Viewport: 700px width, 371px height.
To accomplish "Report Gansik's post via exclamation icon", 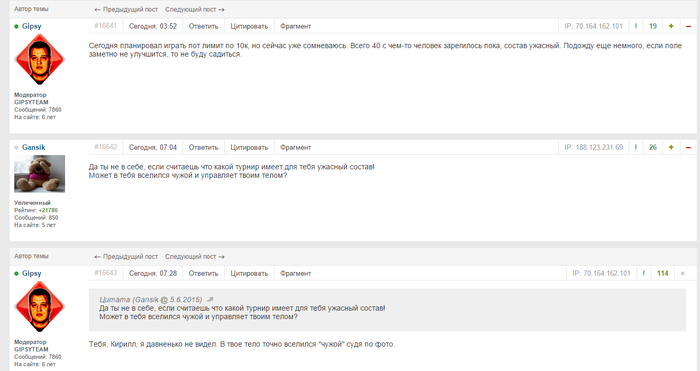I will (635, 147).
